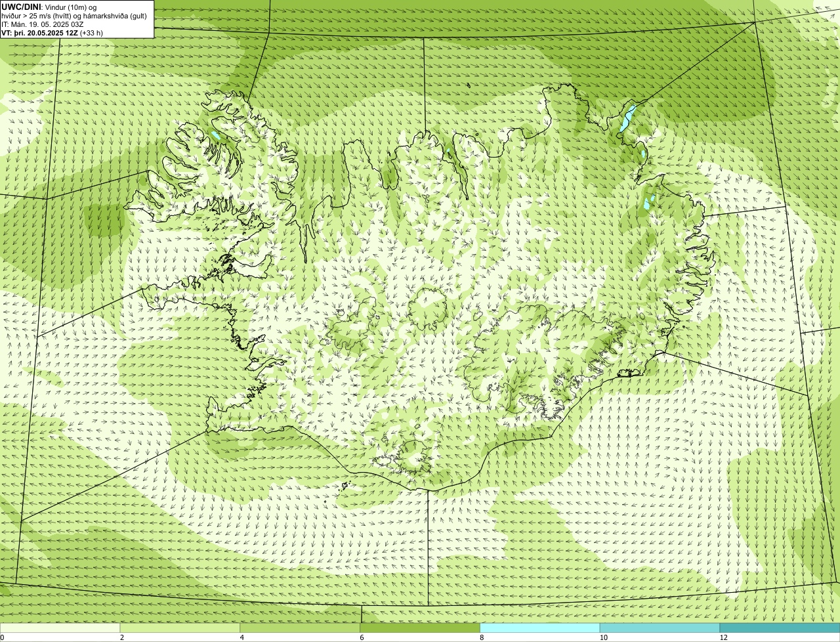Click the title line 'UWC/DINI: Vindur (10m) og'
Image resolution: width=840 pixels, height=642 pixels.
49,7
